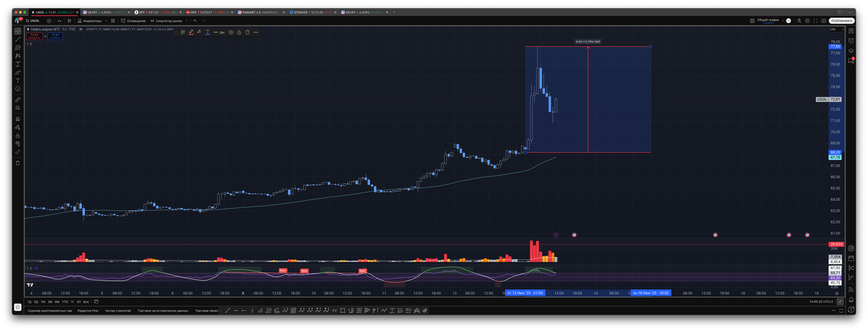Click the blue Купить buy button
The height and width of the screenshot is (331, 868).
[55, 35]
